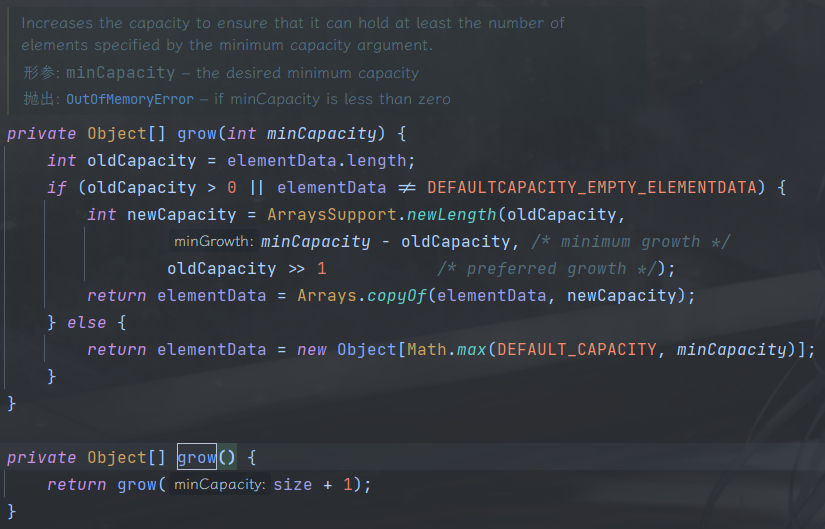Click the minGrowth inlay parameter hint
Image resolution: width=825 pixels, height=529 pixels.
214,241
